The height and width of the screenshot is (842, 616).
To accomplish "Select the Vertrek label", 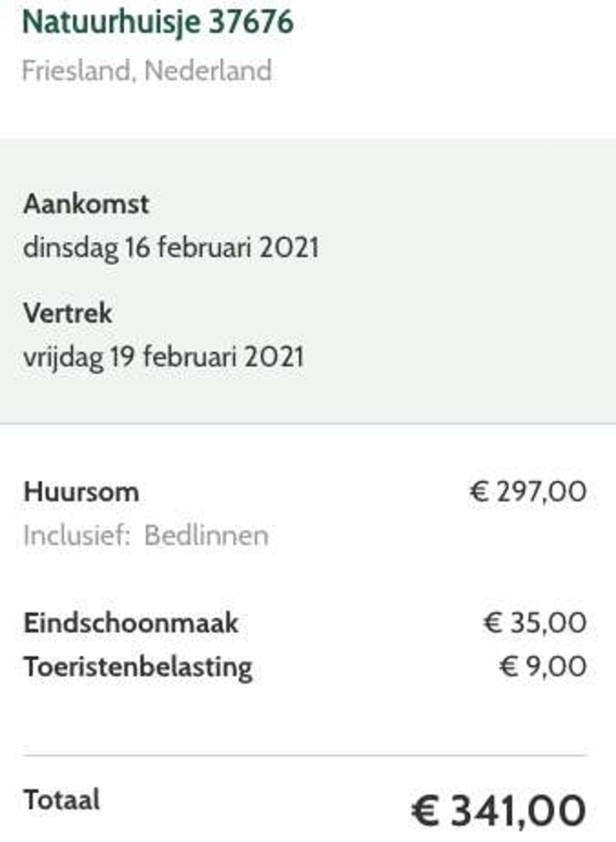I will pos(68,313).
